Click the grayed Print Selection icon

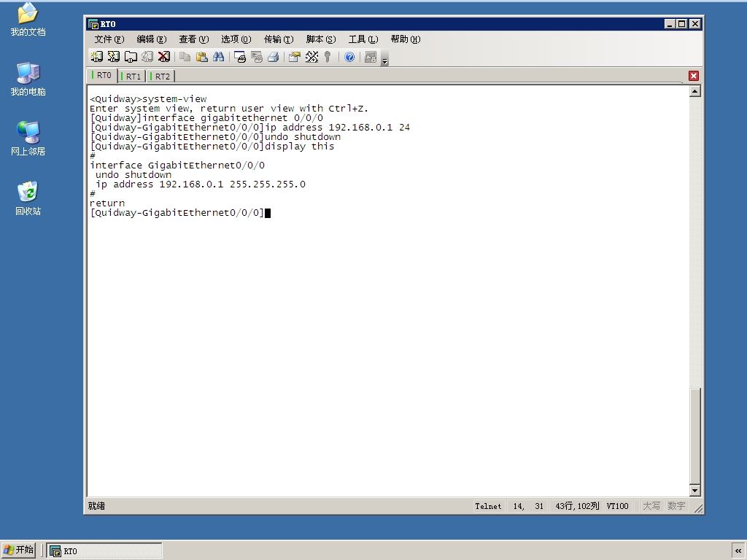coord(256,57)
